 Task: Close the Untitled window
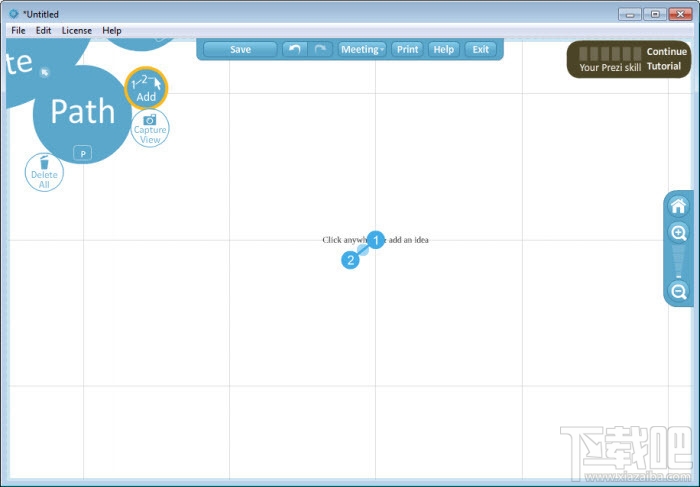click(680, 14)
